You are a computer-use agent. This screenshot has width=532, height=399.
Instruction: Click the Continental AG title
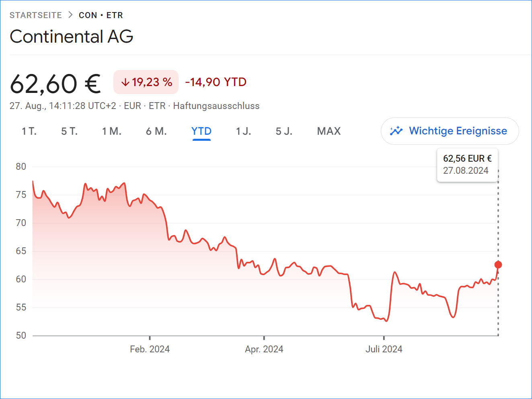pos(72,37)
